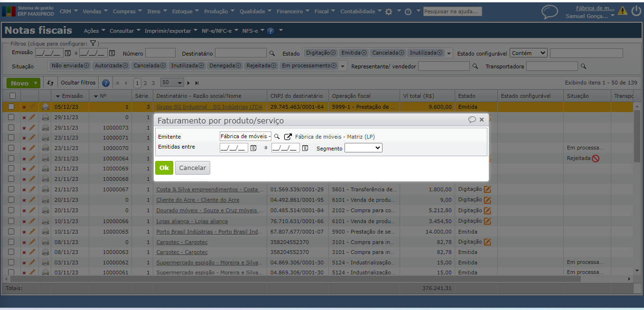Click the yellow warning alert icon
Screen dimensions: 644x310
622,11
